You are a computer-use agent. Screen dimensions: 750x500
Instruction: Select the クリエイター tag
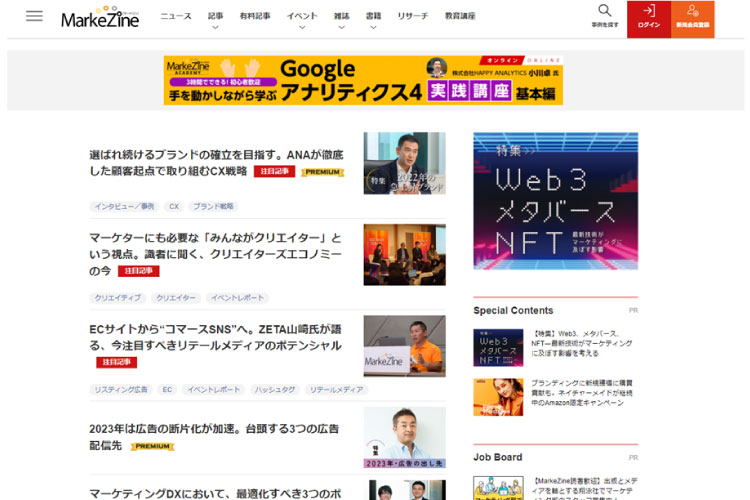[x=176, y=298]
